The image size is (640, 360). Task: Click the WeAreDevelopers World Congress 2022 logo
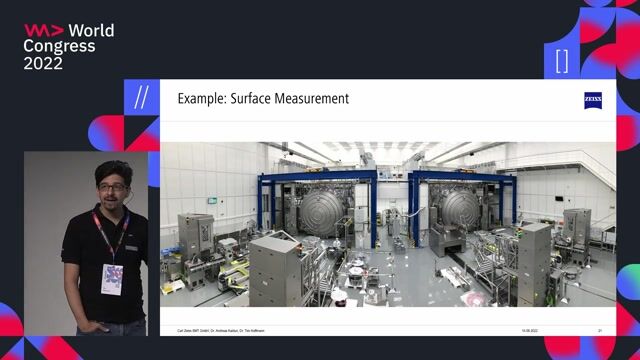point(69,47)
